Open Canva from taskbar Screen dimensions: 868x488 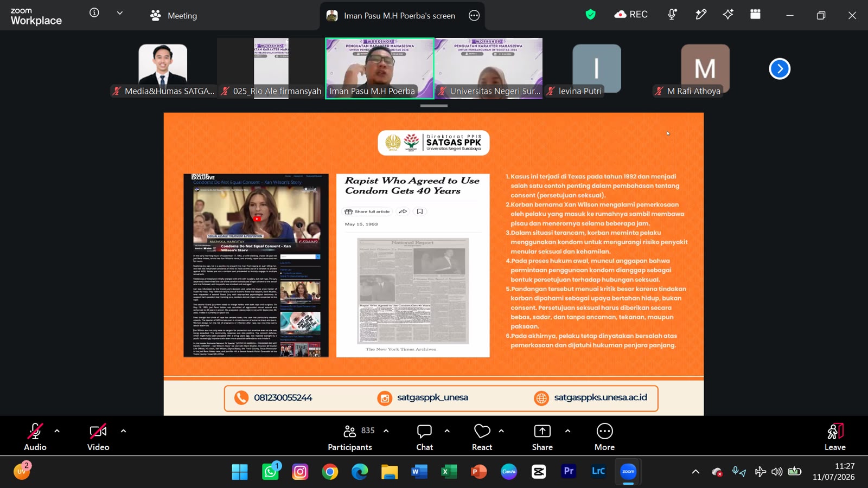pos(509,472)
